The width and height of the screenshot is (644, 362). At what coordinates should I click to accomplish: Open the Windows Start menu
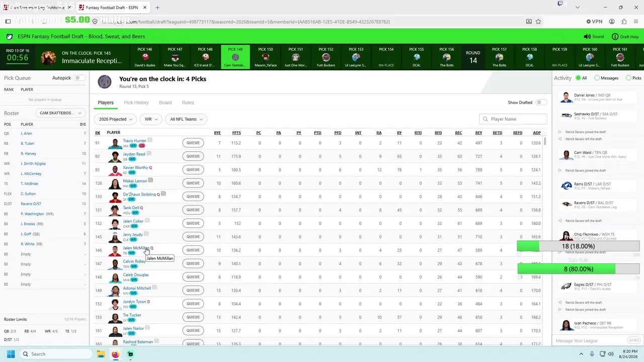[11, 354]
